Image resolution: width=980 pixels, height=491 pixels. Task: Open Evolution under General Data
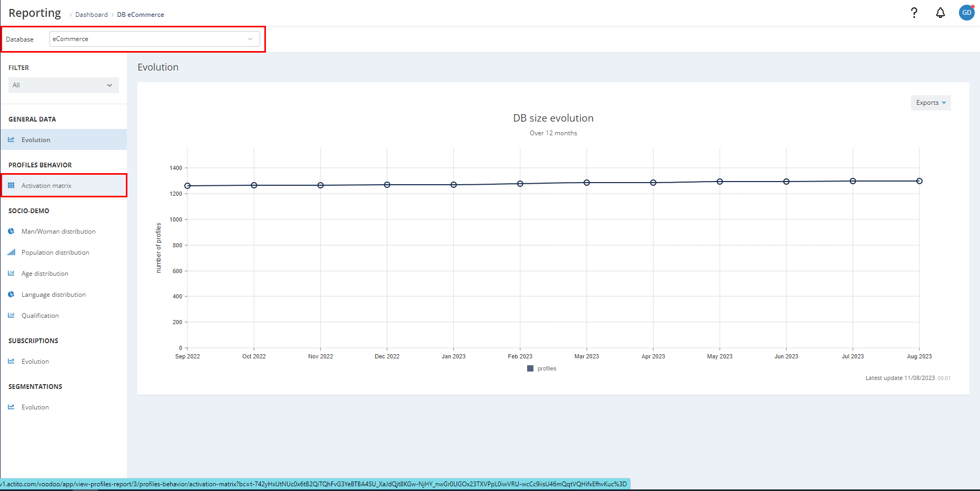point(64,139)
